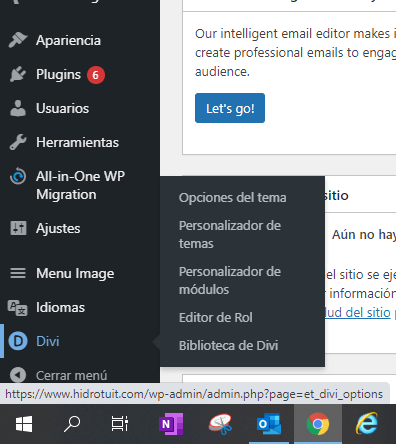Screen dimensions: 396x444
Task: Launch Internet Explorer from the taskbar
Action: [367, 424]
